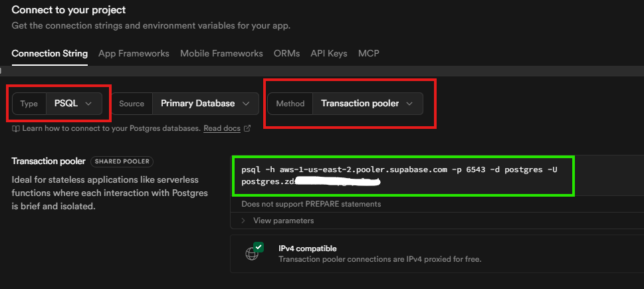Click the chevron beside View parameters
Screen dimensions: 644x289
243,221
